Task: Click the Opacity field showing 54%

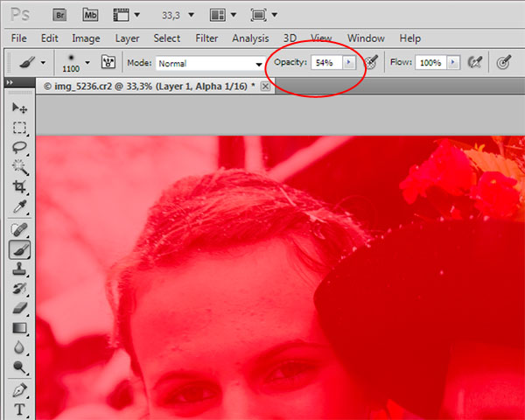Action: coord(326,63)
